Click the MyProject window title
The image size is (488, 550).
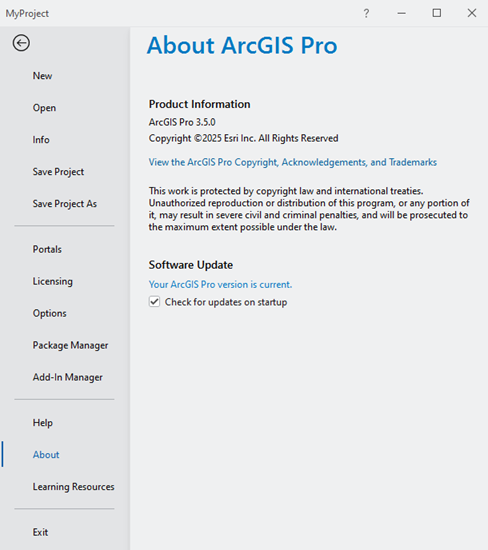pos(27,14)
